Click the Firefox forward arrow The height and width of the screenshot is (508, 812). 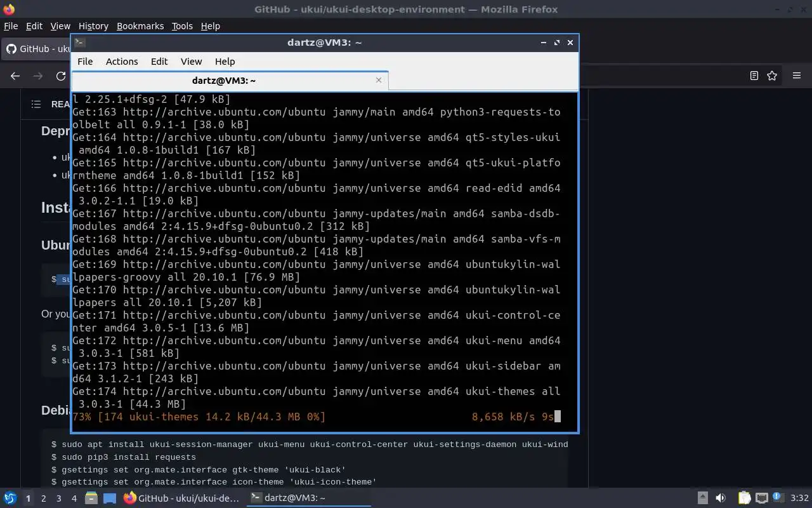point(38,76)
